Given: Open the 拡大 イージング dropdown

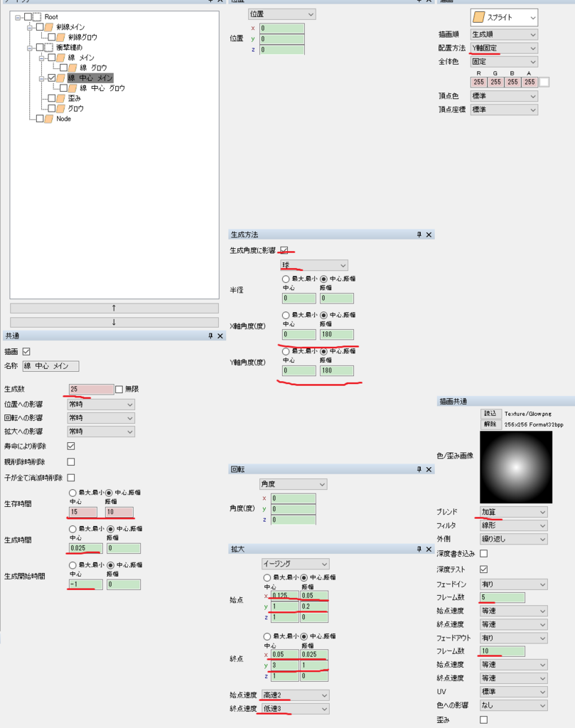Looking at the screenshot, I should (295, 564).
